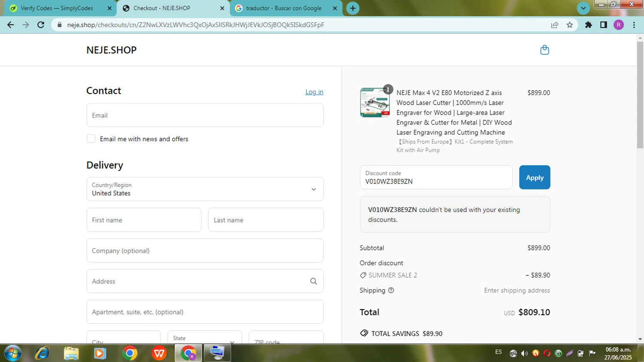
Task: Open a new browser tab
Action: [x=353, y=8]
